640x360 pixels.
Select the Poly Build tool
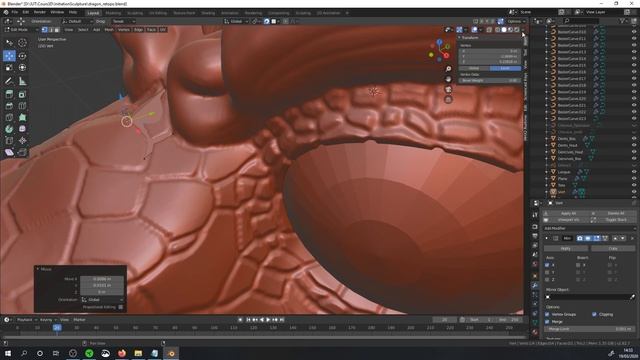(22, 118)
